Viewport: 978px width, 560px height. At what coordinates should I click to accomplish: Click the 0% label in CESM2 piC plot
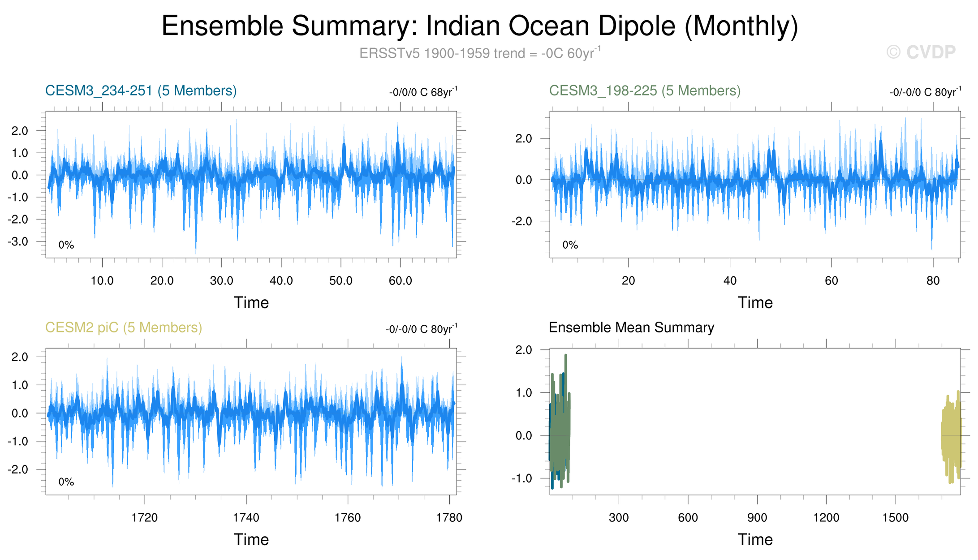point(66,482)
